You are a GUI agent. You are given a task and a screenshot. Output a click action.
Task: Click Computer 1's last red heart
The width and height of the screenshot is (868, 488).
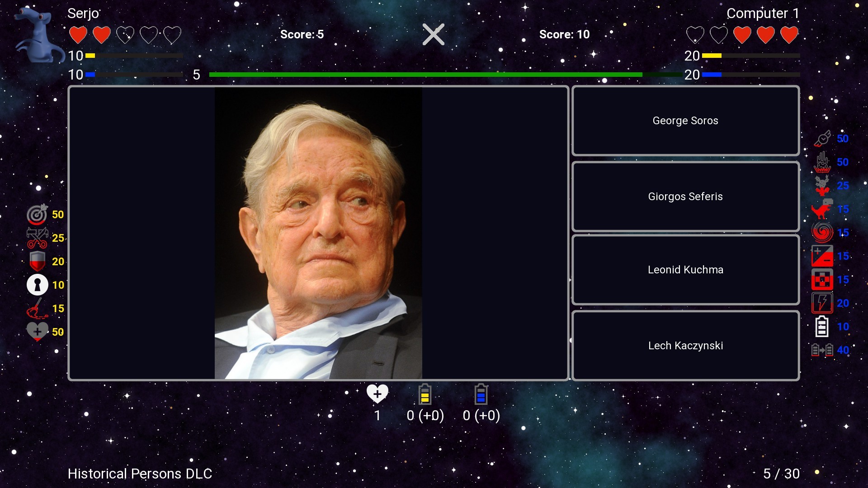pyautogui.click(x=789, y=35)
